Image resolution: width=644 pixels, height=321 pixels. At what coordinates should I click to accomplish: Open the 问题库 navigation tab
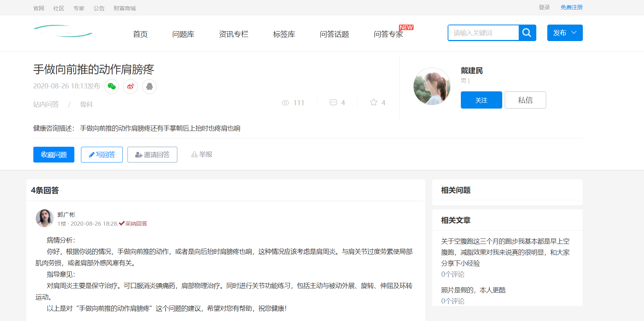tap(183, 34)
